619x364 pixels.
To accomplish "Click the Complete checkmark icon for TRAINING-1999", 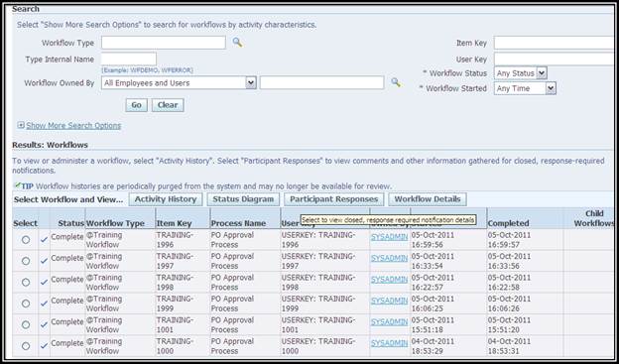I will pos(45,303).
